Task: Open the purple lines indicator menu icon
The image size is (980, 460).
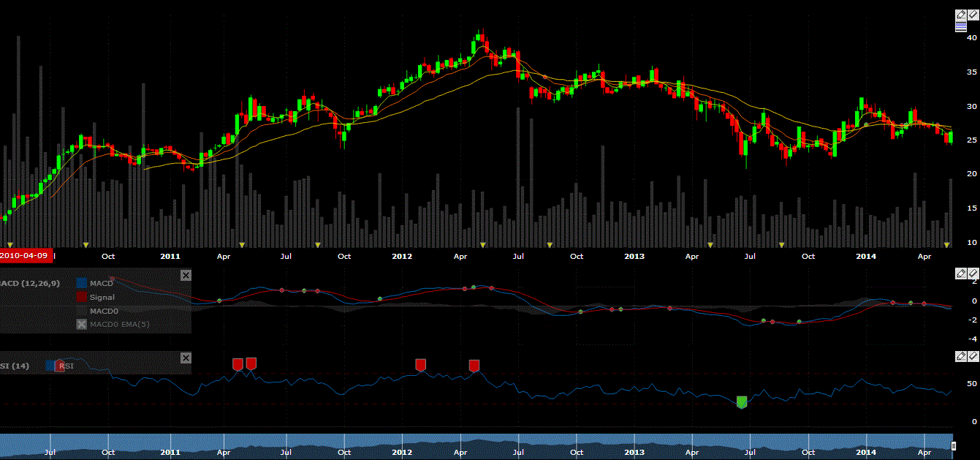Action: tap(962, 26)
